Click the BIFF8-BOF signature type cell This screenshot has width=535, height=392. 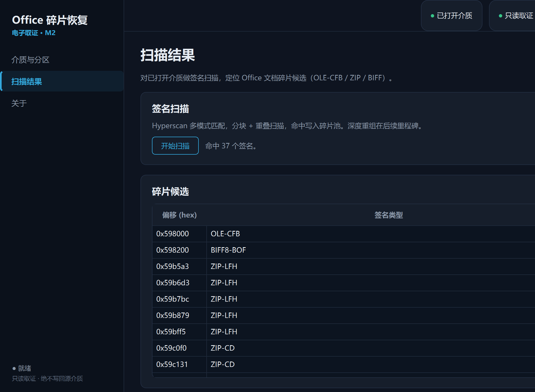tap(371, 250)
